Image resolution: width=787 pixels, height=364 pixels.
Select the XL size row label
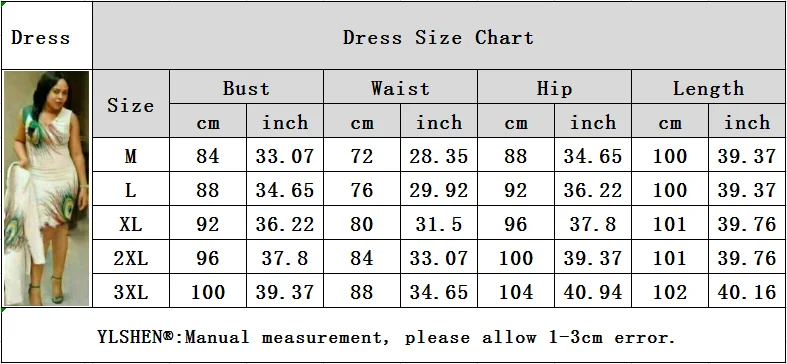coord(130,224)
